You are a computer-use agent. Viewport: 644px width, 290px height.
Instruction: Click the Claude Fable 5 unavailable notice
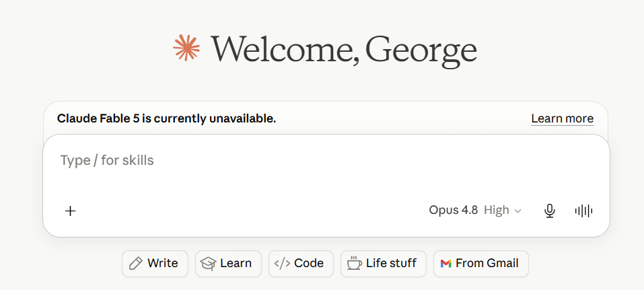coord(166,118)
